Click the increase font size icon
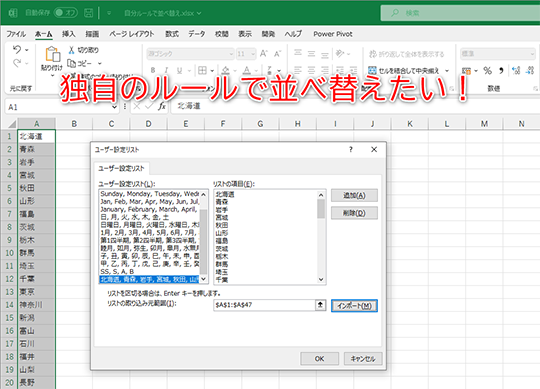 click(x=264, y=54)
